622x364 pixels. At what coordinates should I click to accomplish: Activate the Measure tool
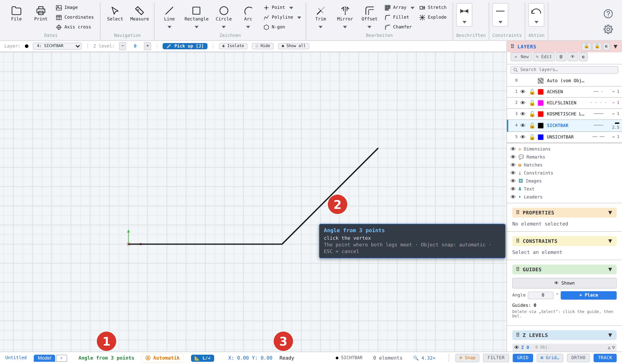(140, 14)
